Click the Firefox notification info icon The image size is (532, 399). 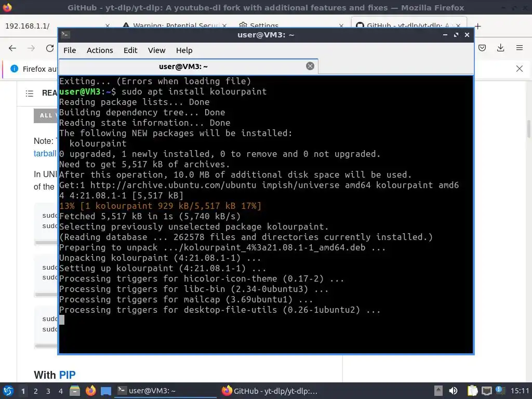(x=14, y=69)
